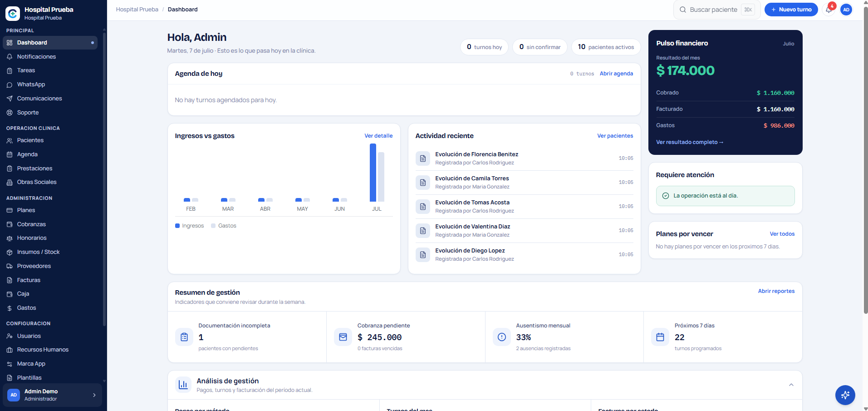Click the Hospital Prueba logo icon
The width and height of the screenshot is (868, 411).
pos(13,13)
